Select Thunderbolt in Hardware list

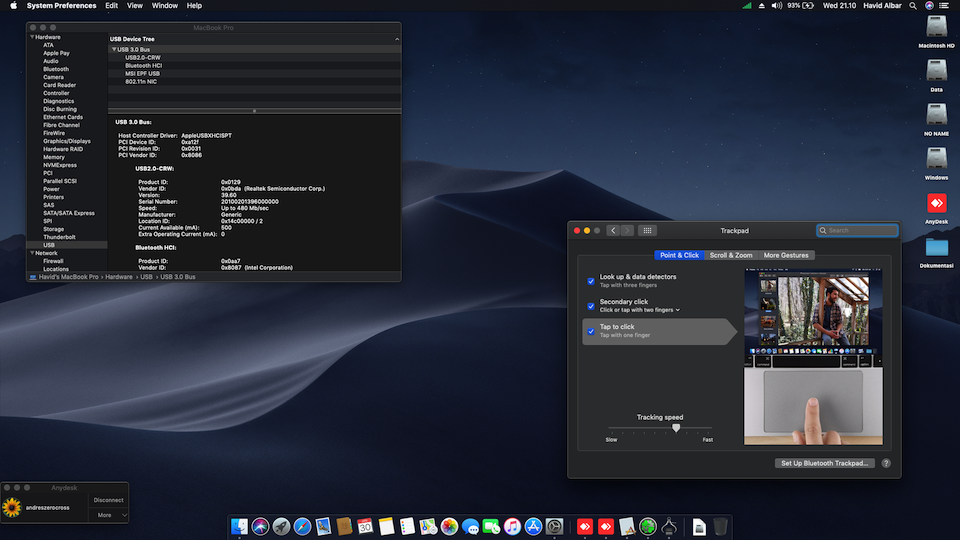59,237
